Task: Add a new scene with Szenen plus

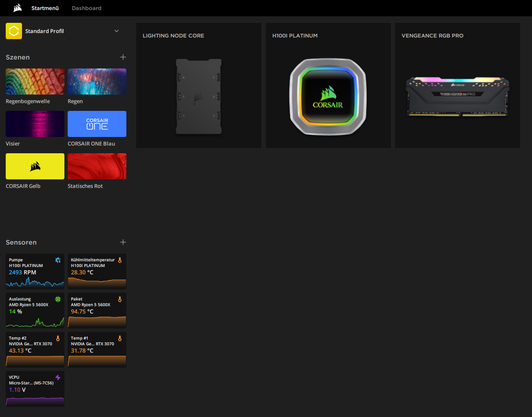Action: [x=123, y=57]
